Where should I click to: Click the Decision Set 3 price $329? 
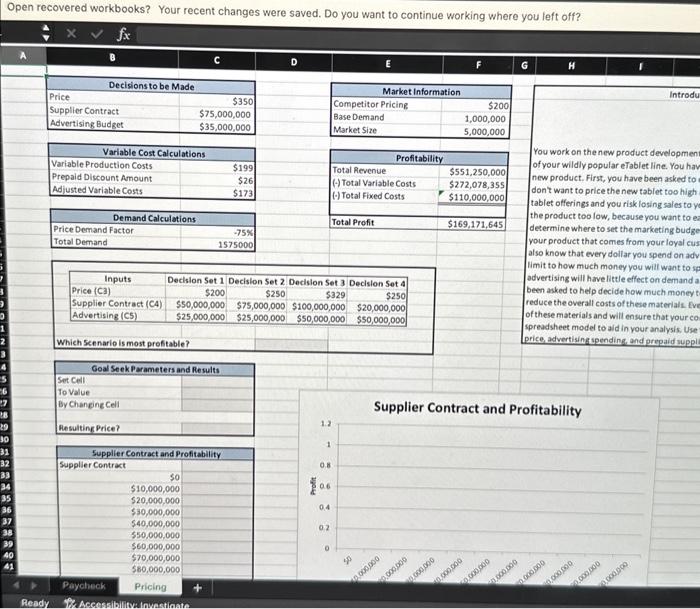pos(317,295)
